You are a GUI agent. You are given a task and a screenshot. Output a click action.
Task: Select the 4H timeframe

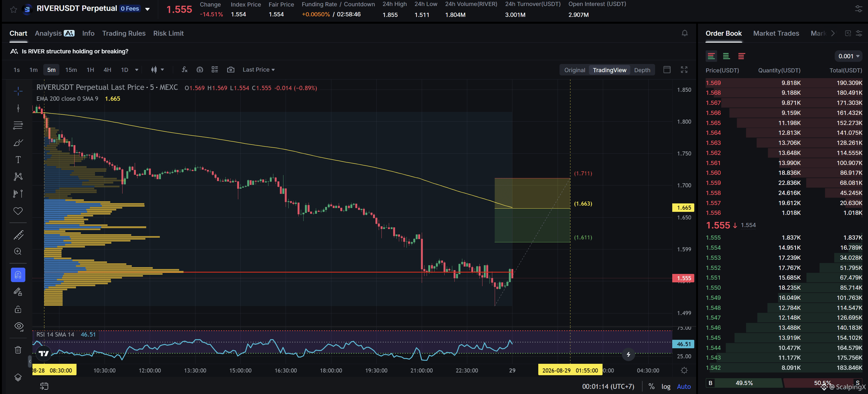[107, 70]
